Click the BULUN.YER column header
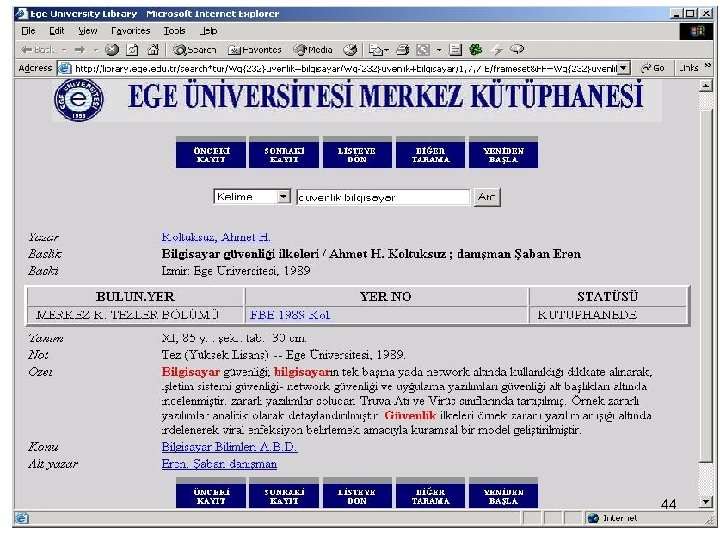Viewport: 720px width, 540px height. click(x=135, y=297)
